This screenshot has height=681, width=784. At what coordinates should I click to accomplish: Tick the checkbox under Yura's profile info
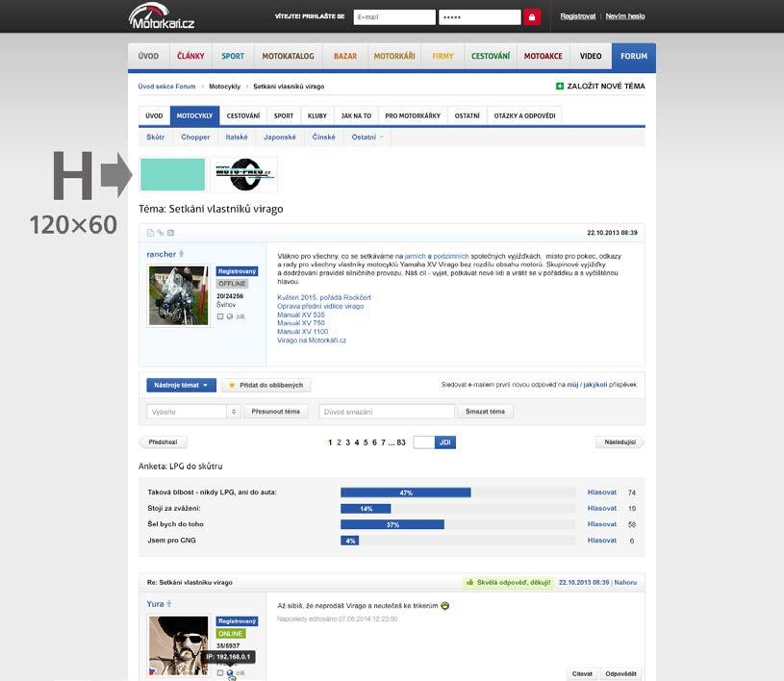click(220, 673)
